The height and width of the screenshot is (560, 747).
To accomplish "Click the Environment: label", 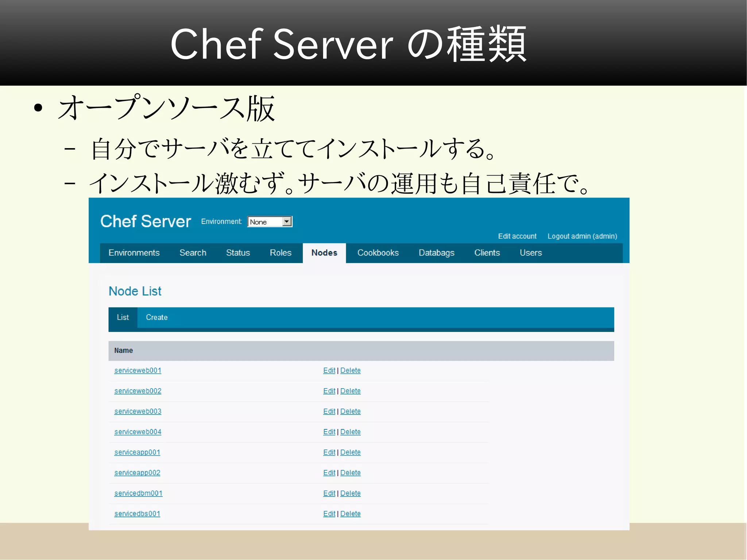I will coord(221,221).
